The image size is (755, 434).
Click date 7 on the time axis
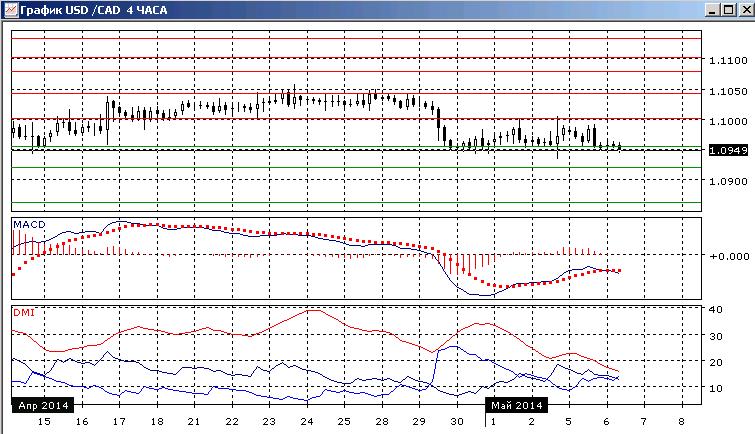644,422
